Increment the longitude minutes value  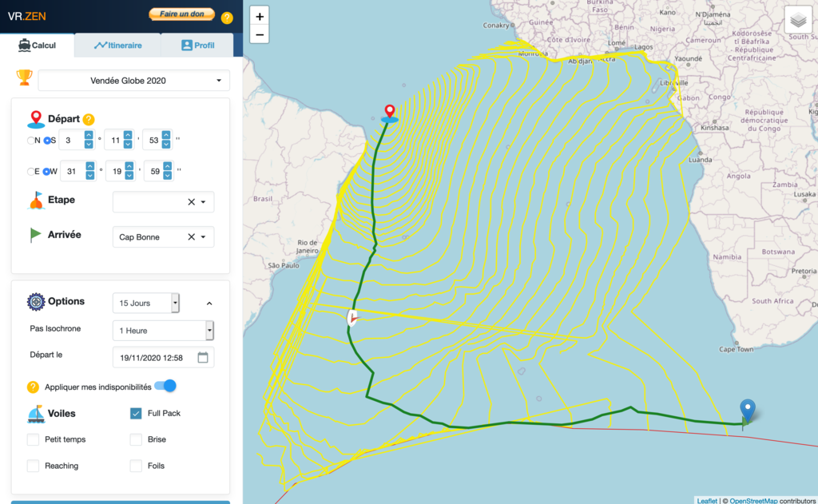point(129,167)
